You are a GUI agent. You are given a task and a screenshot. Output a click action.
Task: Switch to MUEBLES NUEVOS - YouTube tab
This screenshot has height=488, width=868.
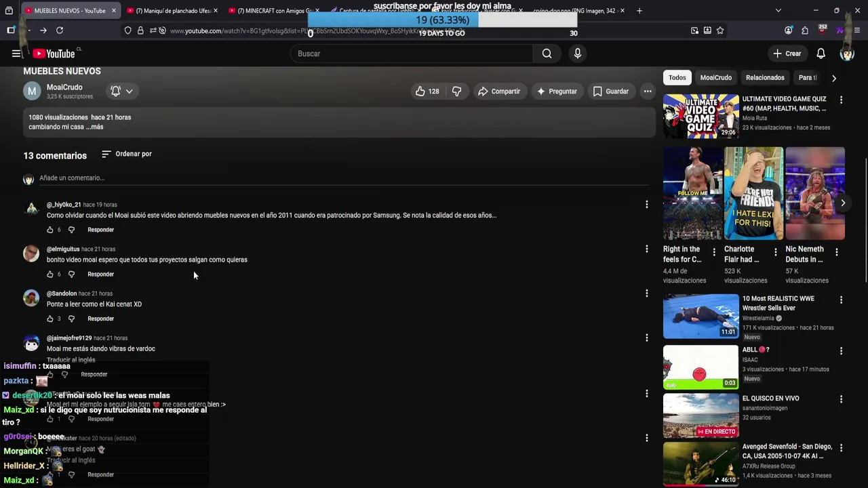[71, 11]
